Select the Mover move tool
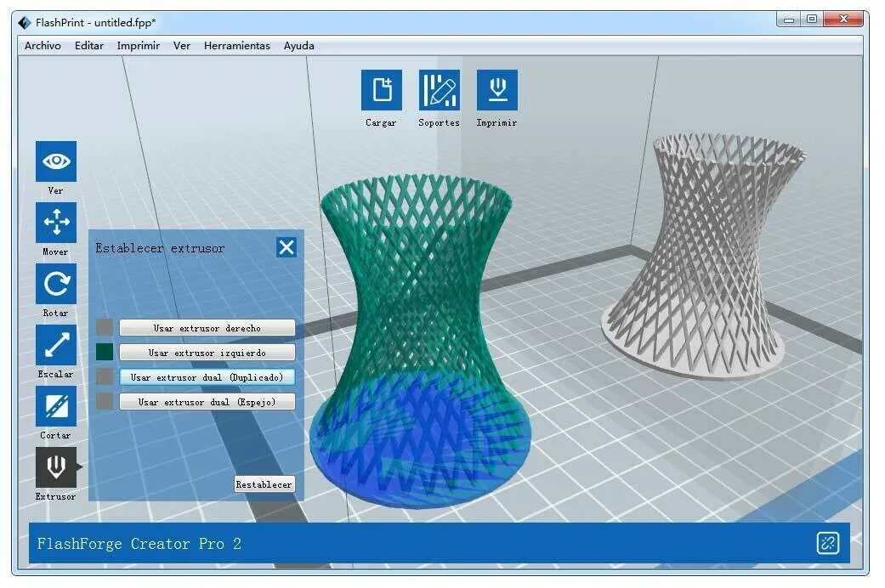Image resolution: width=885 pixels, height=588 pixels. tap(56, 223)
